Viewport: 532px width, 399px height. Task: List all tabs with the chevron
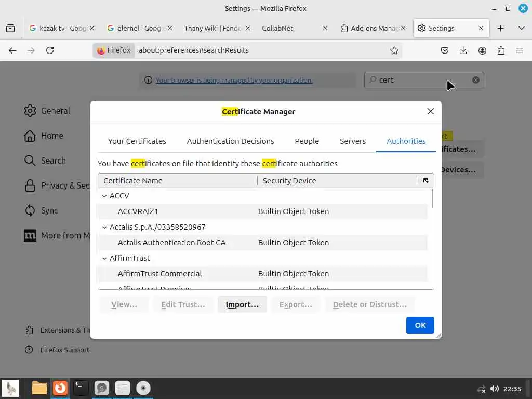coord(522,28)
